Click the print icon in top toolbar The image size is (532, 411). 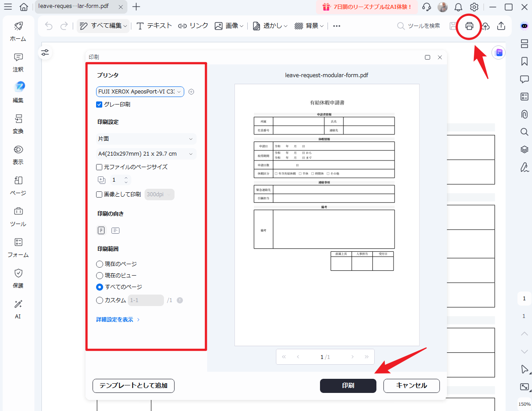click(469, 26)
